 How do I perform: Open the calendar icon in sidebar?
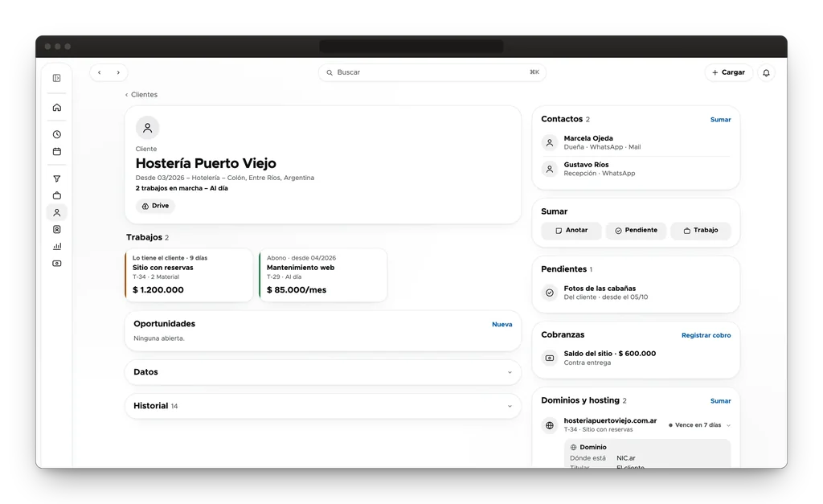[x=57, y=152]
